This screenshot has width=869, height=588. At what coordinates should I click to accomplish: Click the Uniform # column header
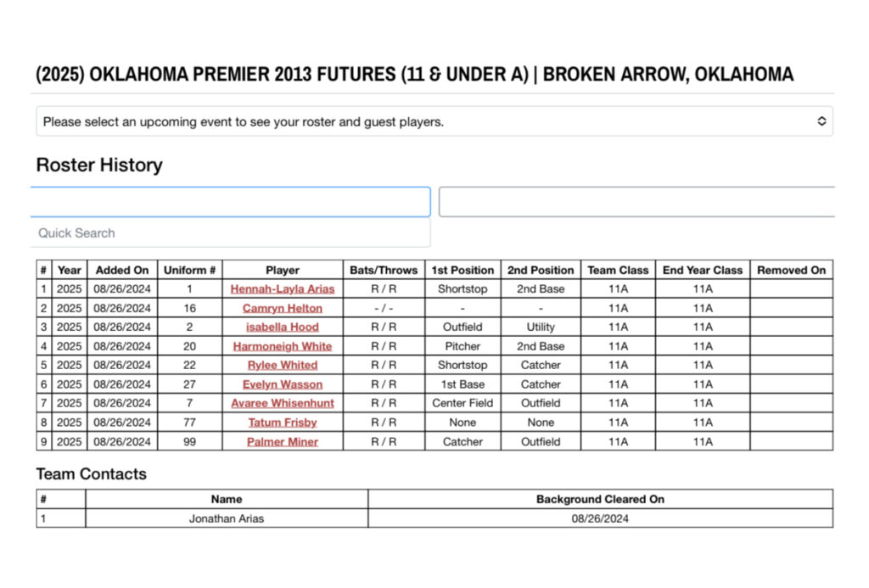click(x=189, y=270)
